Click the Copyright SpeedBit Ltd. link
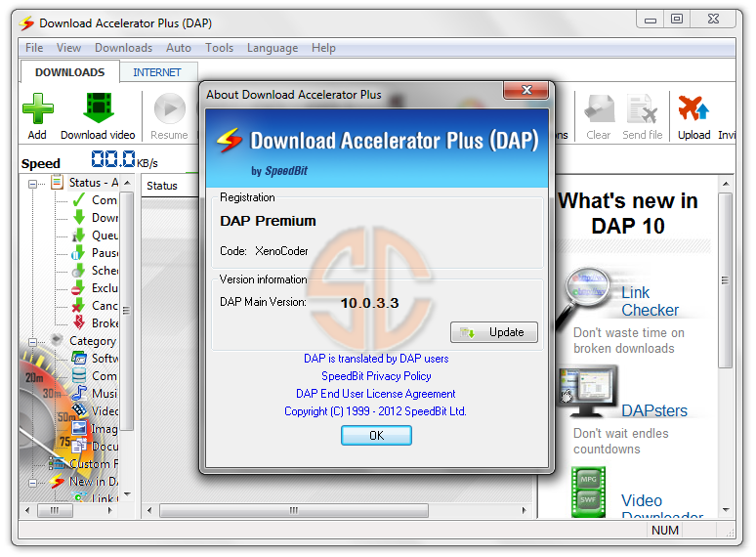Screen dimensions: 756x557 (x=375, y=410)
